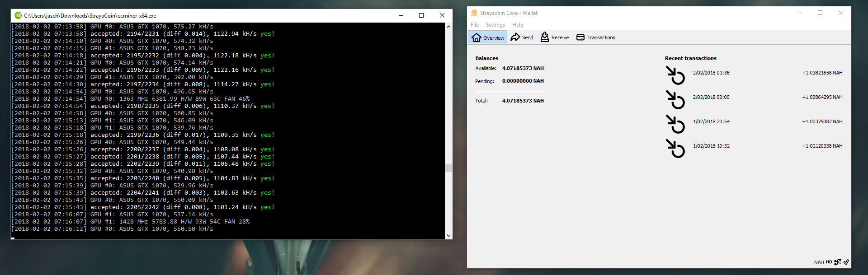Maximize the ccminer console window
The width and height of the screenshot is (868, 275).
pos(421,15)
